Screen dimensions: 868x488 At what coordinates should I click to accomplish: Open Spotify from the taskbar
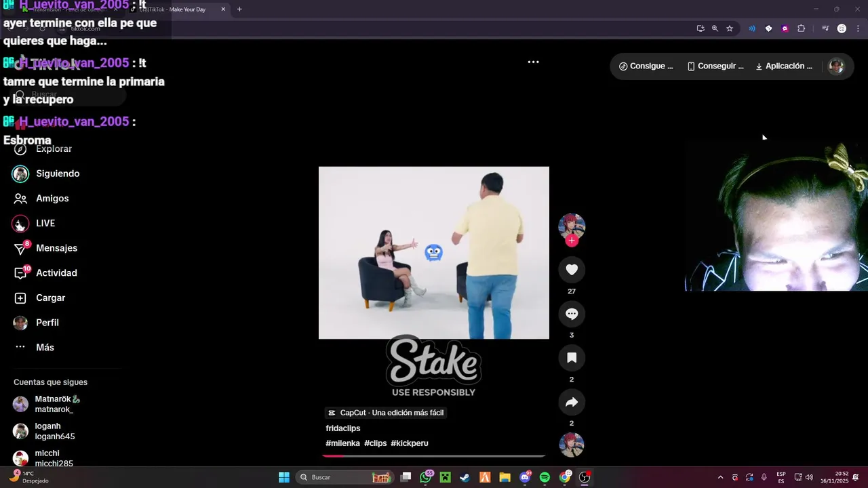[545, 477]
